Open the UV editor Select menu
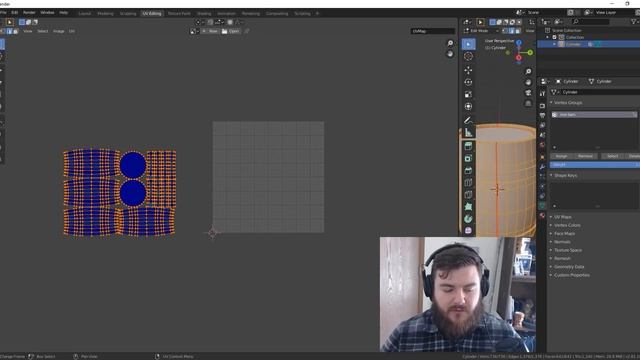640x360 pixels. [42, 31]
